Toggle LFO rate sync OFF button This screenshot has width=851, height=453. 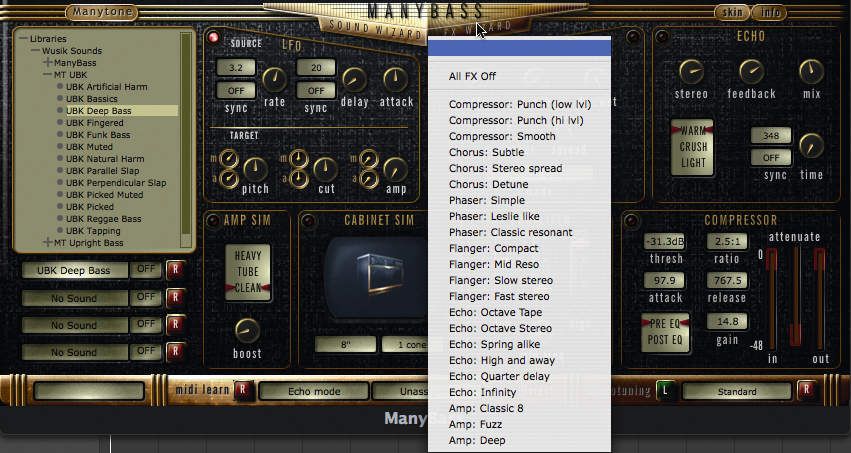[x=236, y=90]
